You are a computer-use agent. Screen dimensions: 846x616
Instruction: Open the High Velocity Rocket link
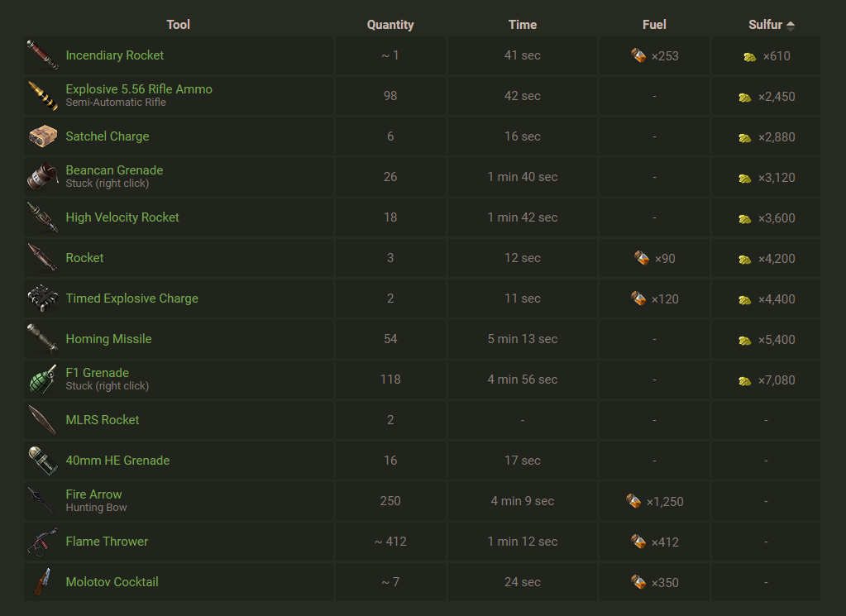(122, 217)
